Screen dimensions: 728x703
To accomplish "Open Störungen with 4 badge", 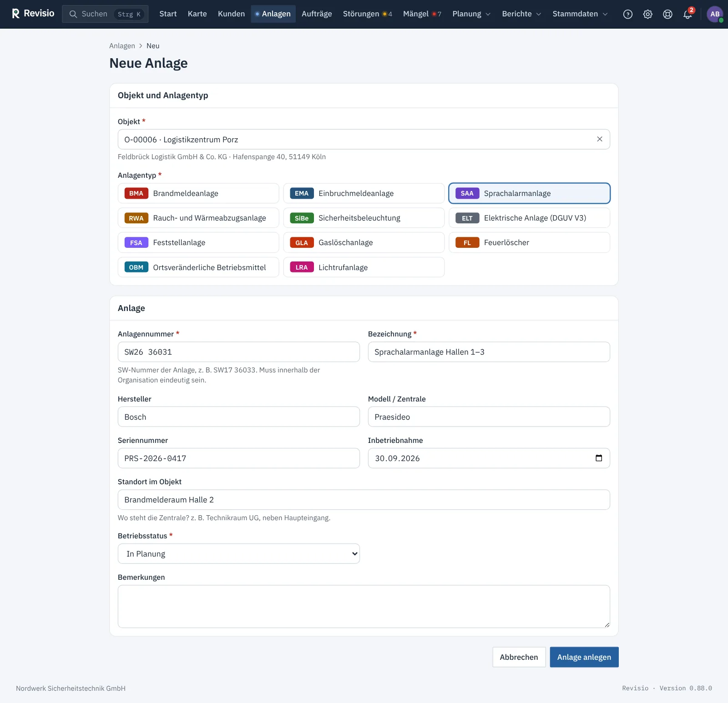I will coord(367,14).
